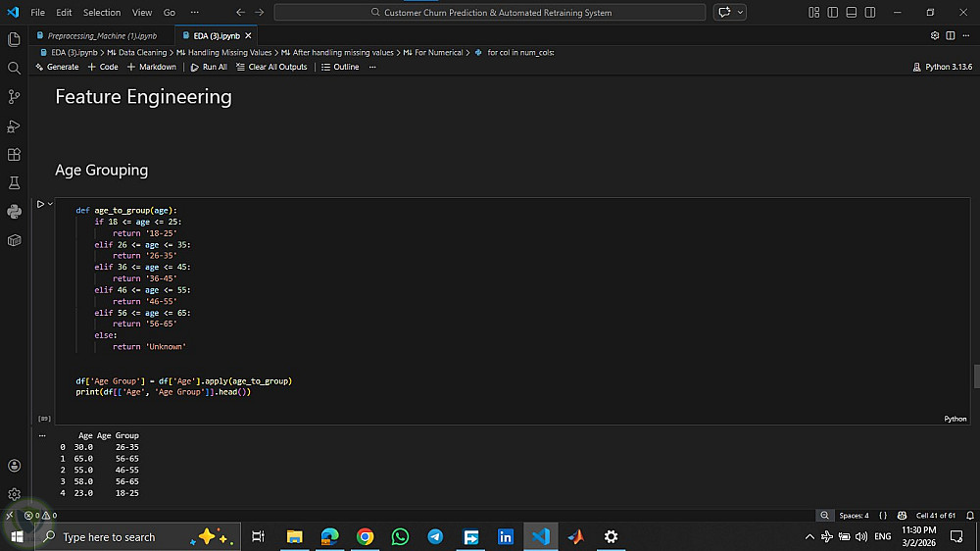Screen dimensions: 980x551
Task: Open the Search view in activity bar
Action: [x=14, y=69]
